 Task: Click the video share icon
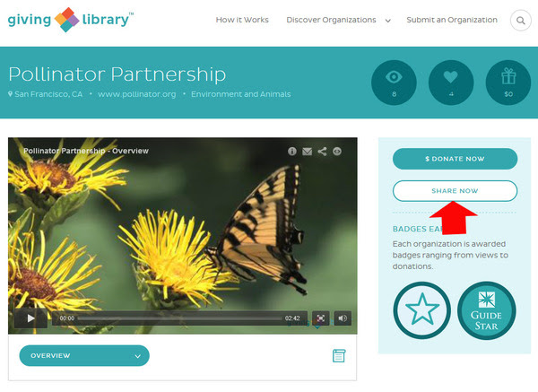pos(322,152)
